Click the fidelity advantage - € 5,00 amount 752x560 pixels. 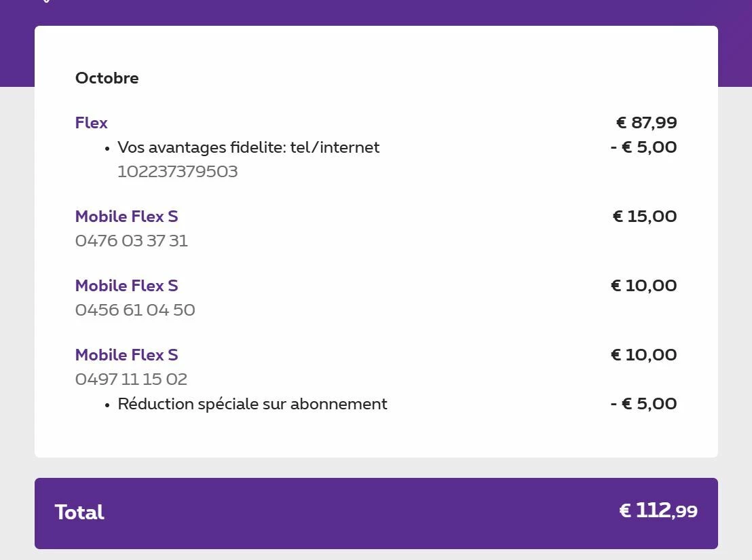pos(643,147)
